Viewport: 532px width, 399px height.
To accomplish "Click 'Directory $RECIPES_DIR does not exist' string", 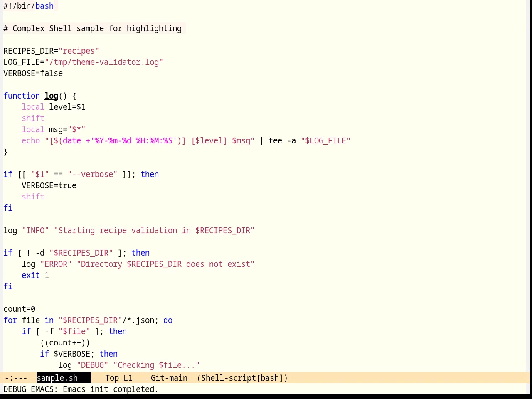I will (x=166, y=264).
